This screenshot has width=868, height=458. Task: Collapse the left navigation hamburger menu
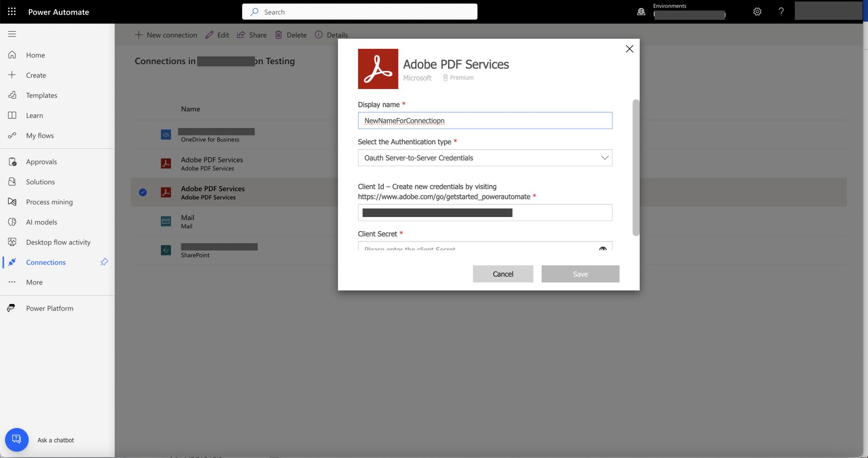(12, 34)
